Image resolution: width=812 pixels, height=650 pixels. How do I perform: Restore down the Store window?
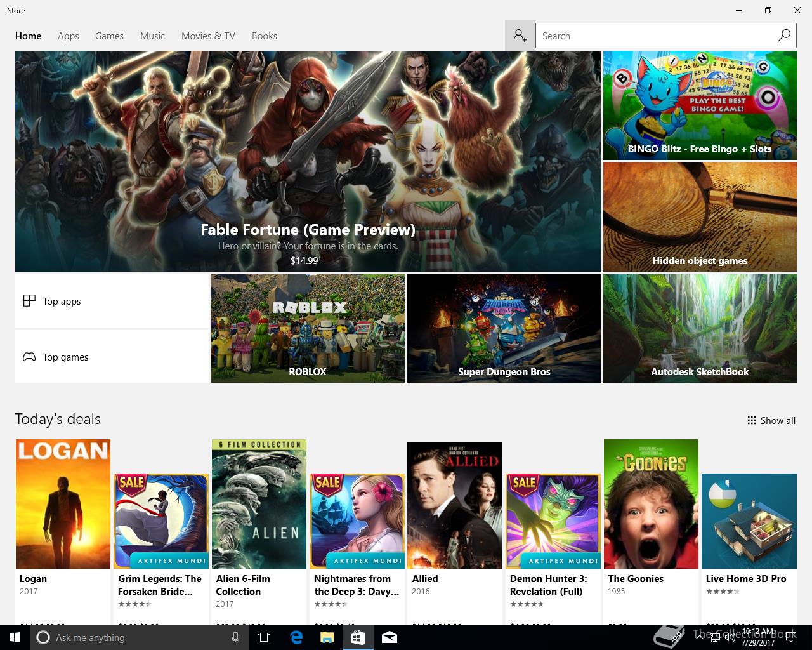pyautogui.click(x=768, y=10)
